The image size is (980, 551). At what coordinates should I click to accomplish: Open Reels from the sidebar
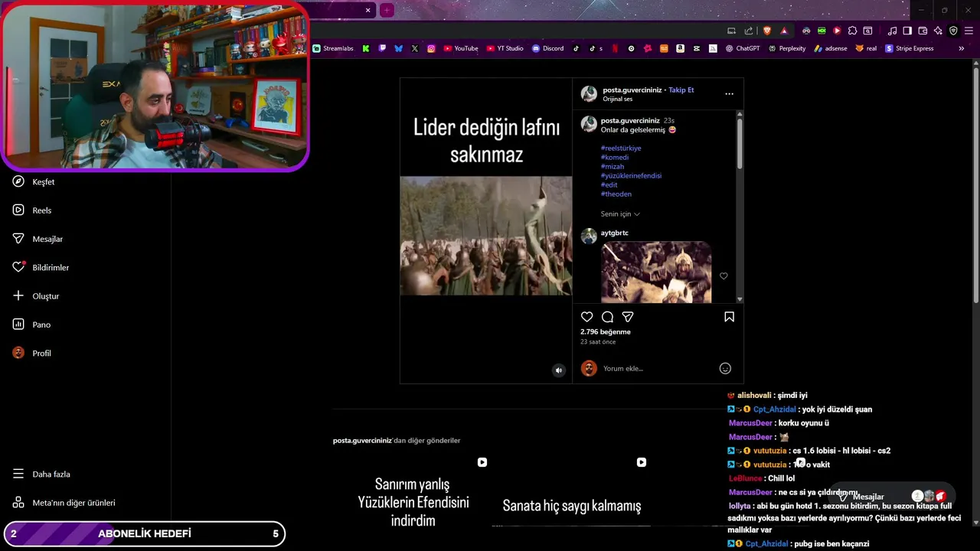point(32,210)
